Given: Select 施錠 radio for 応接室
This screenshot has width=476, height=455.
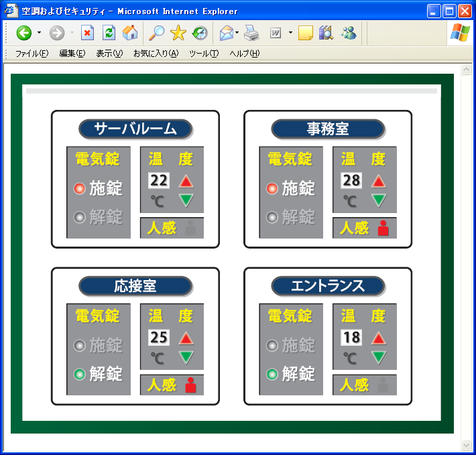Looking at the screenshot, I should tap(80, 346).
